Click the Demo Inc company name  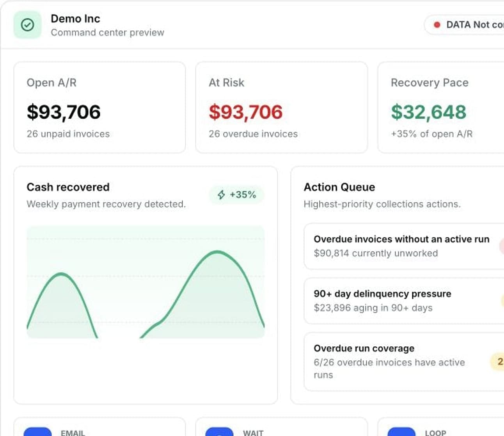[75, 19]
